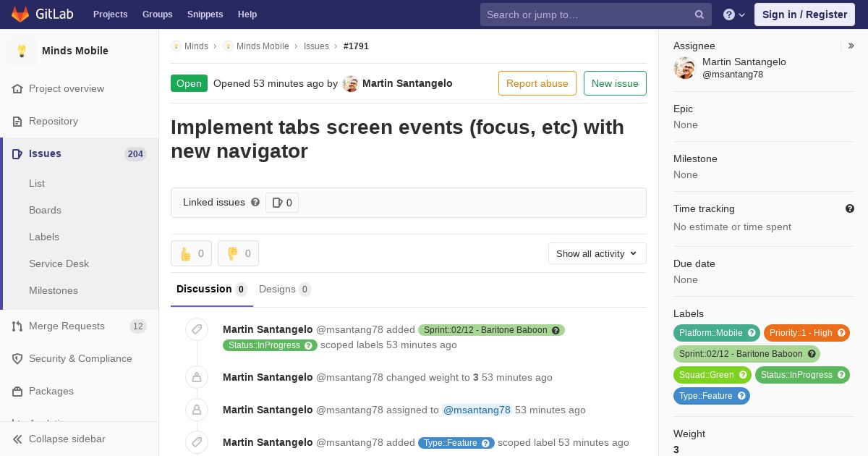The height and width of the screenshot is (456, 868).
Task: Click the Packages box icon
Action: 17,392
